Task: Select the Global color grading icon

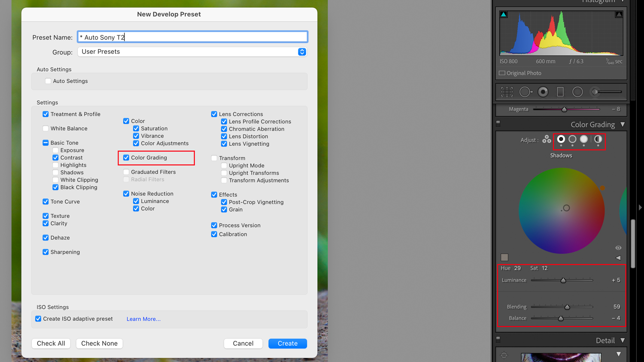Action: 598,139
